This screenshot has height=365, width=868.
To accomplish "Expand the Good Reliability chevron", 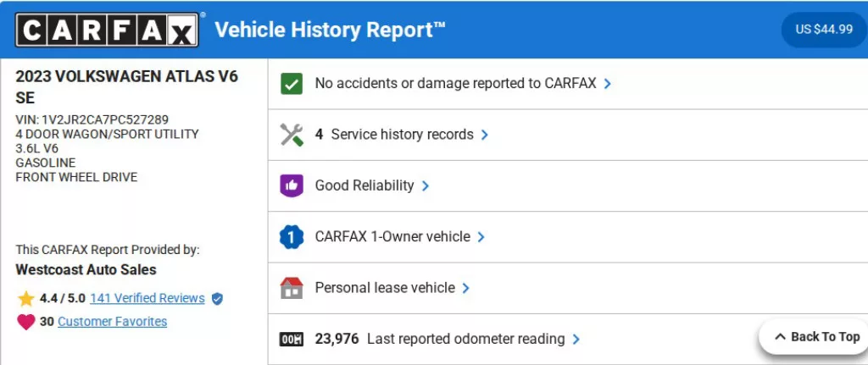I will click(426, 185).
